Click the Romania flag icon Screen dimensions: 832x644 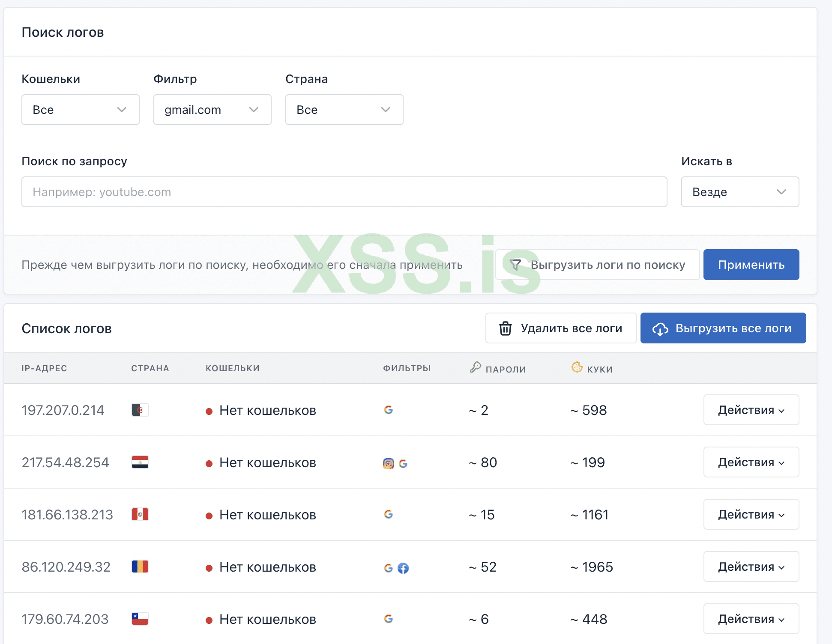coord(140,566)
